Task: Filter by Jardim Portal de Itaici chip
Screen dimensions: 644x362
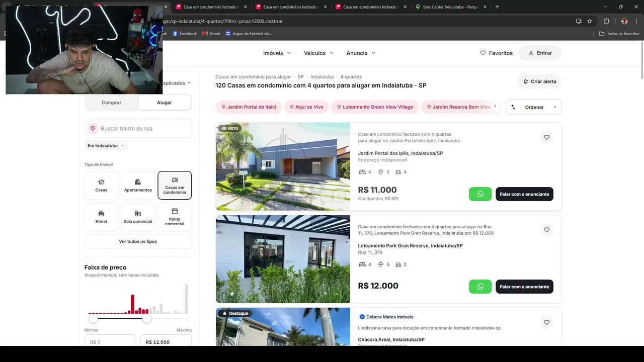Action: (x=249, y=107)
